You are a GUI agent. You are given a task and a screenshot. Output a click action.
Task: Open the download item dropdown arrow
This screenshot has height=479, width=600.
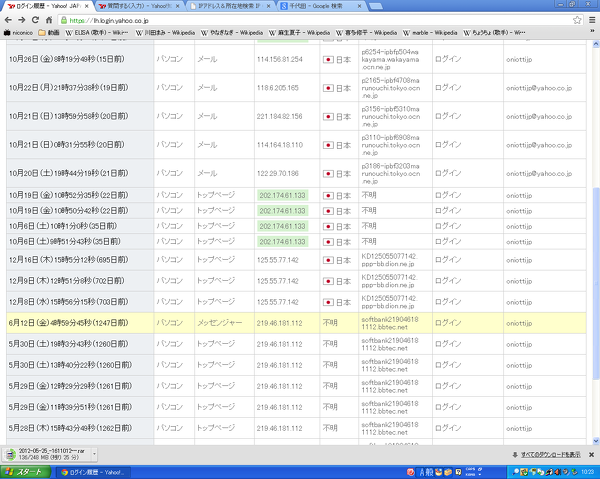[94, 454]
